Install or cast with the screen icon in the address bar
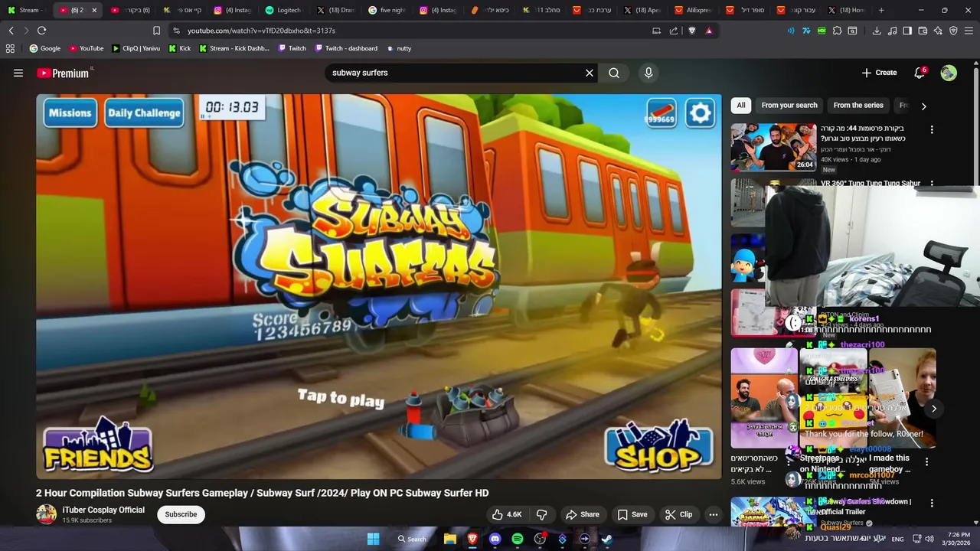This screenshot has height=551, width=980. pyautogui.click(x=656, y=31)
